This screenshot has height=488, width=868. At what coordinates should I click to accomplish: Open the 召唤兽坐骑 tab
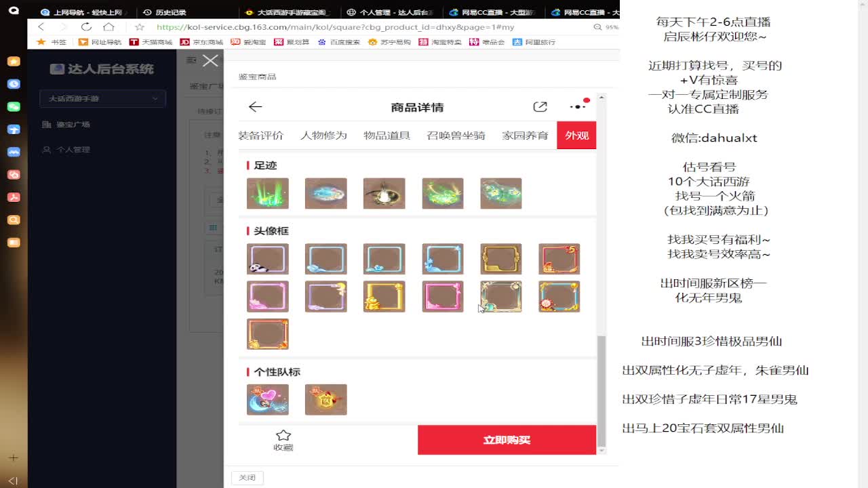click(456, 136)
